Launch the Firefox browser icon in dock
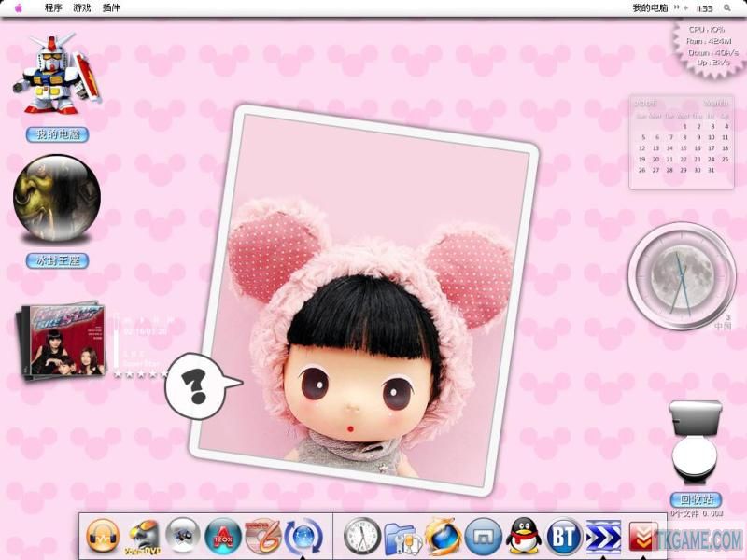Screen dimensions: 747x560 click(443, 537)
